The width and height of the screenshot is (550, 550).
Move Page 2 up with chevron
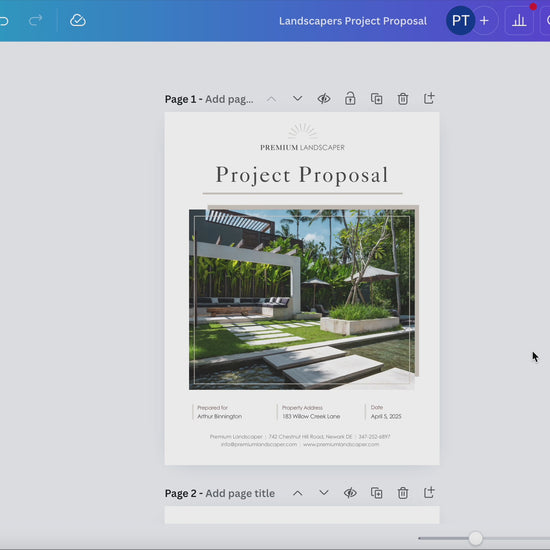[x=297, y=493]
